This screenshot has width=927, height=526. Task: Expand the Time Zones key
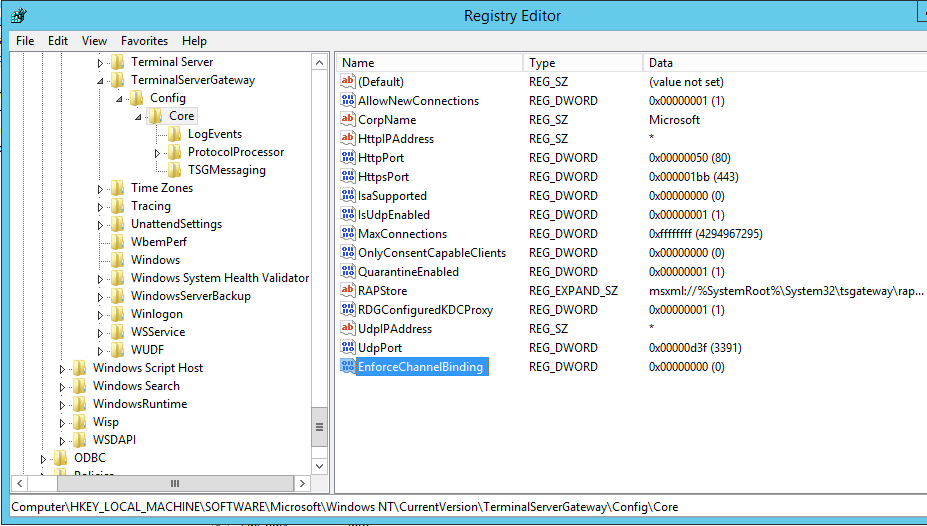100,189
